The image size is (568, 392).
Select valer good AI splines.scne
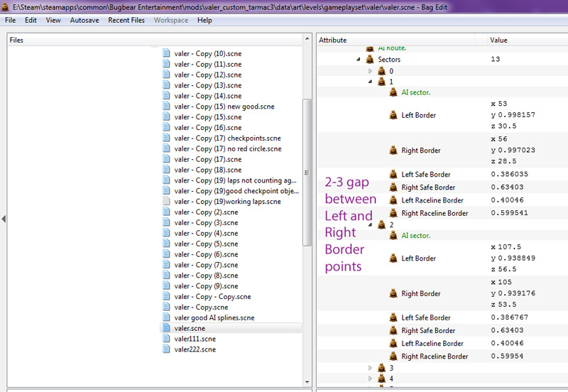[214, 317]
